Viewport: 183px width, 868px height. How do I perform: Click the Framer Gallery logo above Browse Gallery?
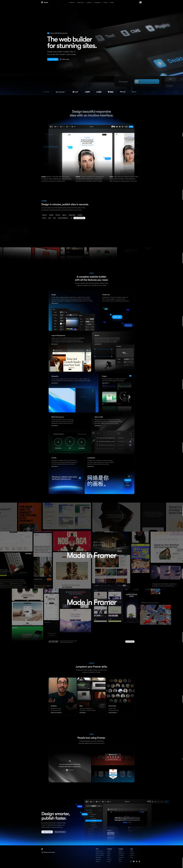(x=53, y=642)
